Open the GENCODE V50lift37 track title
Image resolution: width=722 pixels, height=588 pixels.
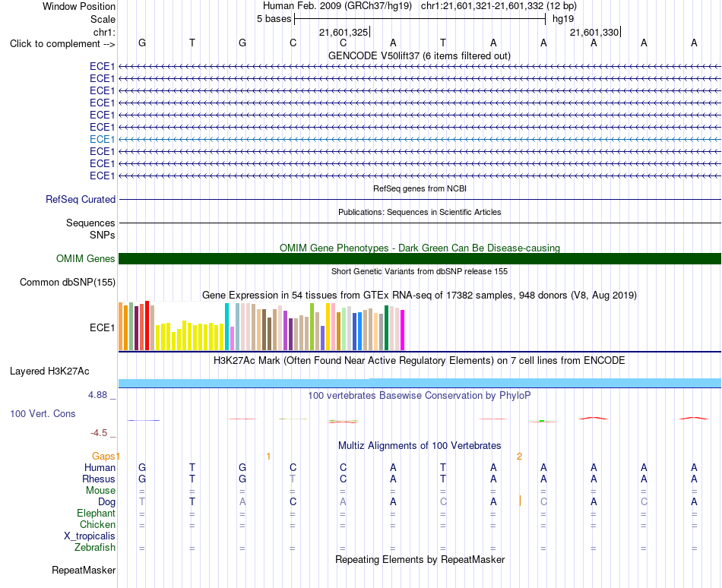pyautogui.click(x=419, y=55)
